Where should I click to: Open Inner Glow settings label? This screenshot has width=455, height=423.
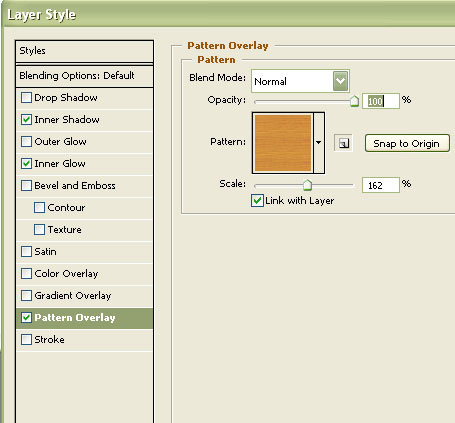click(60, 164)
